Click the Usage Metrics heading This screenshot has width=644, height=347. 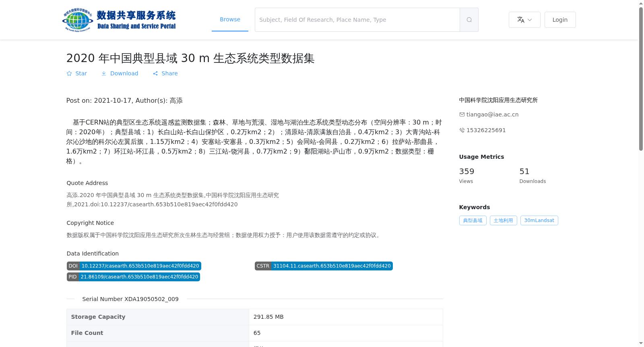click(x=481, y=157)
